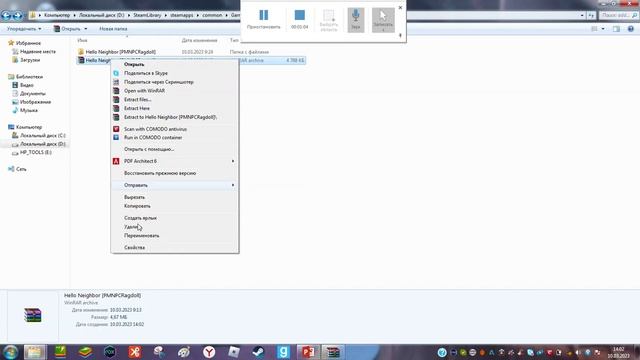The image size is (640, 360).
Task: Pause the screen recording
Action: pyautogui.click(x=264, y=19)
